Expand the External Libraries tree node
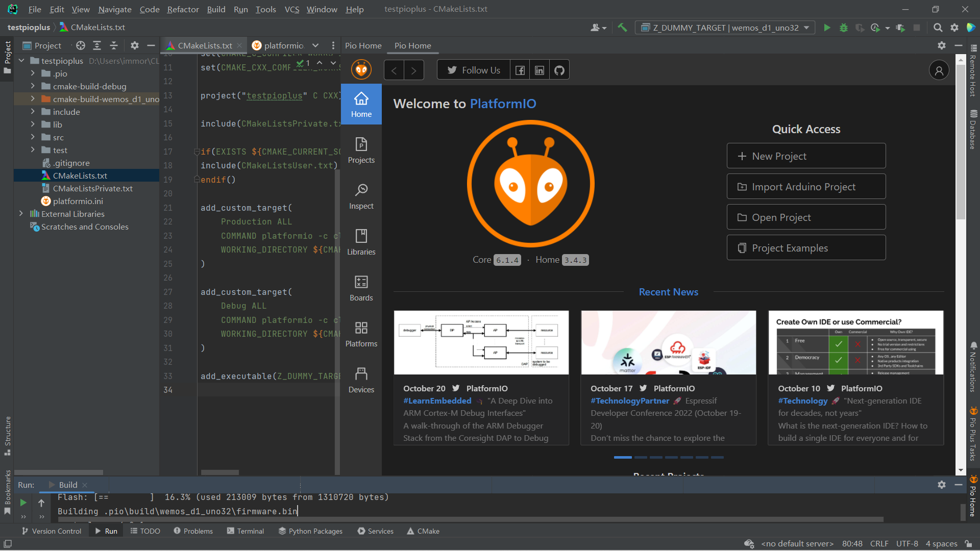 [x=21, y=214]
